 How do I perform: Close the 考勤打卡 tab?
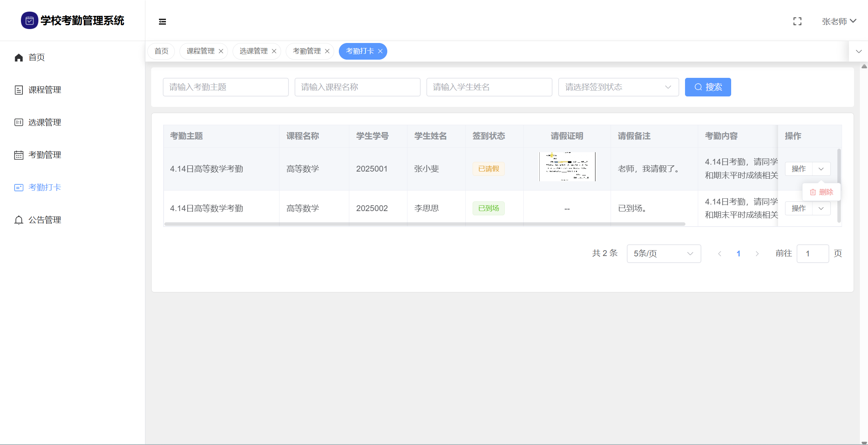pyautogui.click(x=380, y=51)
